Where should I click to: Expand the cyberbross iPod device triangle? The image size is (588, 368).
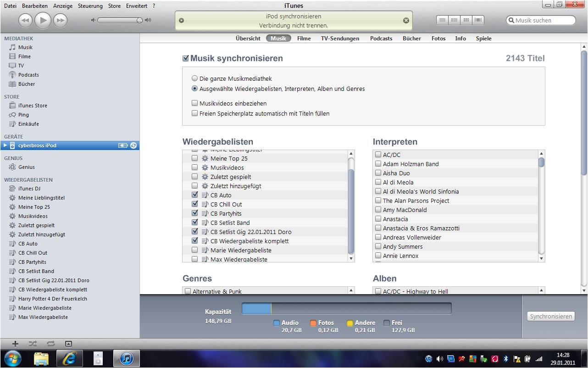[x=6, y=145]
